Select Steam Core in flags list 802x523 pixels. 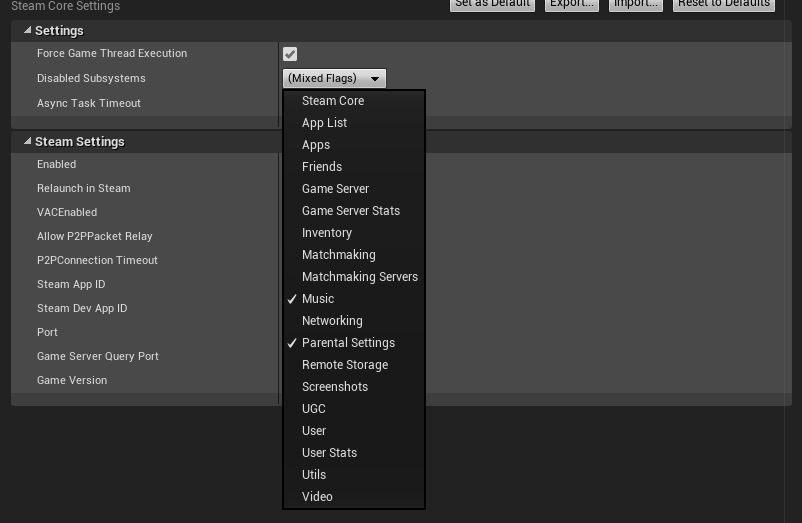point(333,101)
